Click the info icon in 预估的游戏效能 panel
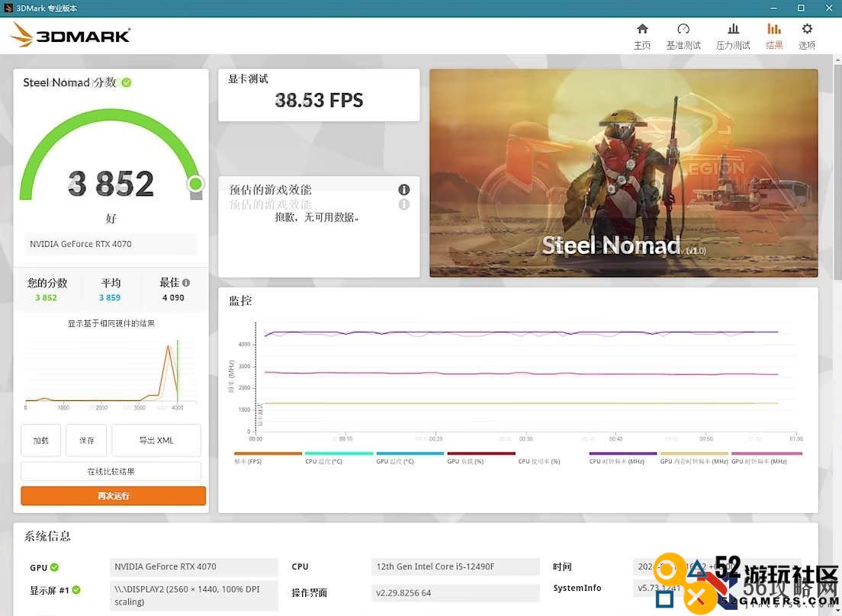Image resolution: width=842 pixels, height=616 pixels. point(403,189)
